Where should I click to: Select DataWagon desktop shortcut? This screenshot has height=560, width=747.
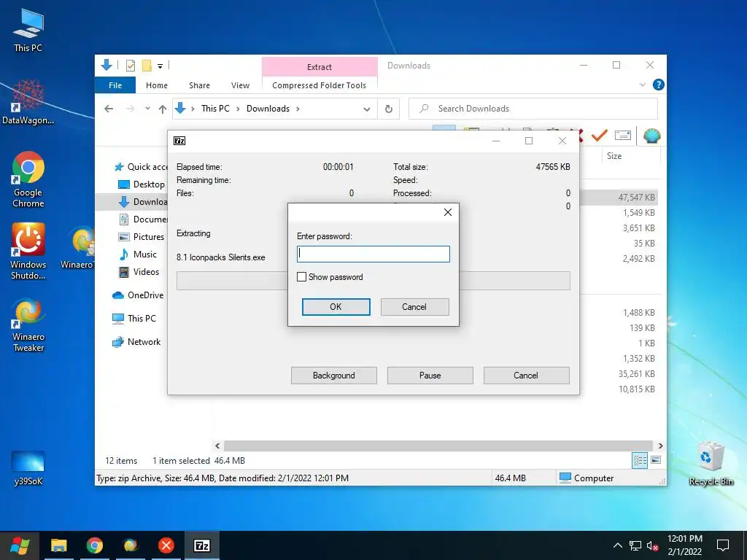point(28,102)
